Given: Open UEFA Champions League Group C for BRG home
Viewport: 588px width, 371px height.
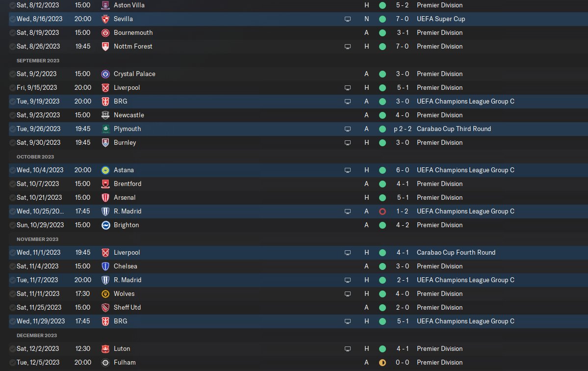Looking at the screenshot, I should coord(465,321).
